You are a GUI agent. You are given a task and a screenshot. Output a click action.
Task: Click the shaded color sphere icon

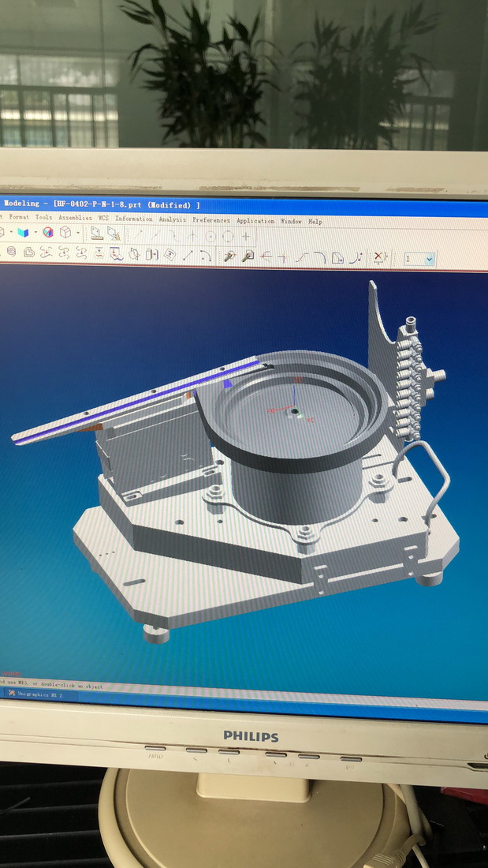(47, 233)
